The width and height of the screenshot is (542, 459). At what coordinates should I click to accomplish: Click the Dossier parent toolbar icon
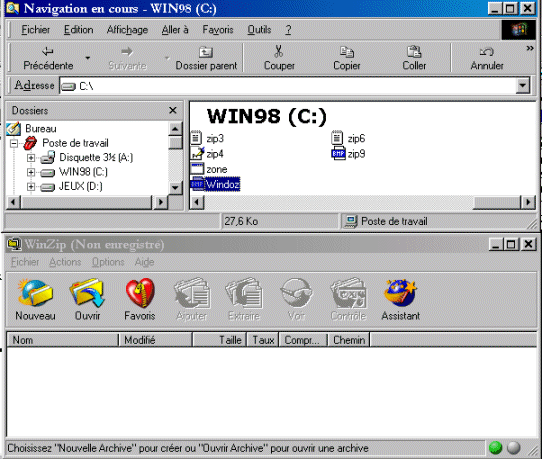click(206, 52)
